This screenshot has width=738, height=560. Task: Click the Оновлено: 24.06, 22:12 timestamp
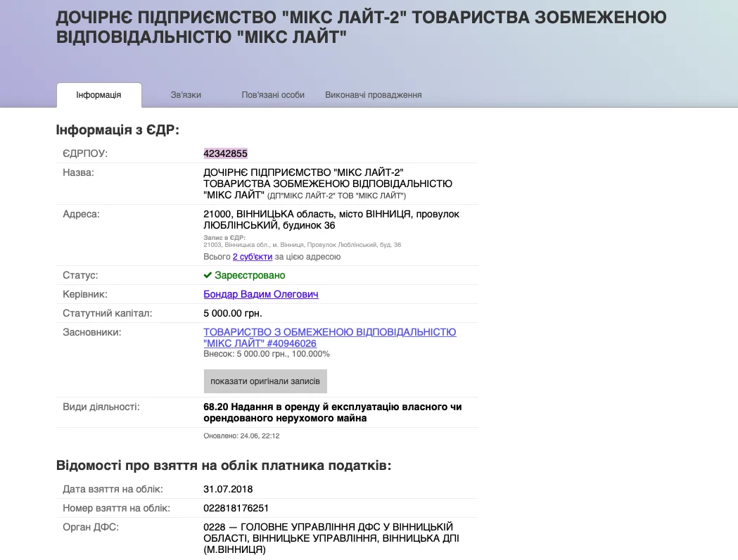pos(241,435)
